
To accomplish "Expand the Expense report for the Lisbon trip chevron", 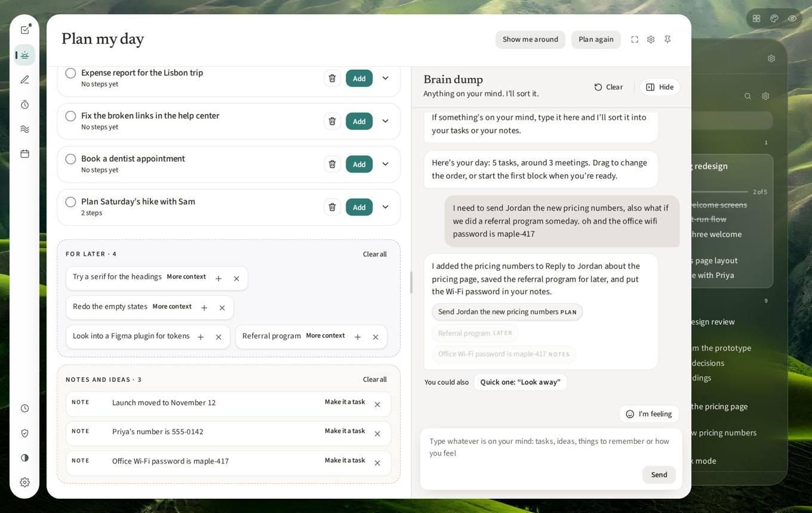I will click(x=385, y=78).
